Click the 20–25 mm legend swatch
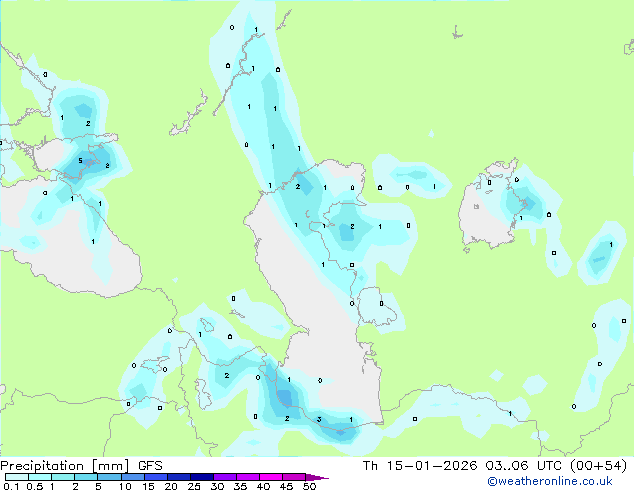Image resolution: width=634 pixels, height=490 pixels. [178, 477]
